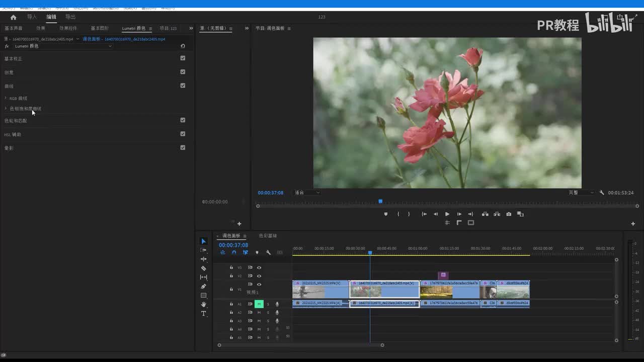Select the Hand tool
Screen dimensions: 644x362
203,305
